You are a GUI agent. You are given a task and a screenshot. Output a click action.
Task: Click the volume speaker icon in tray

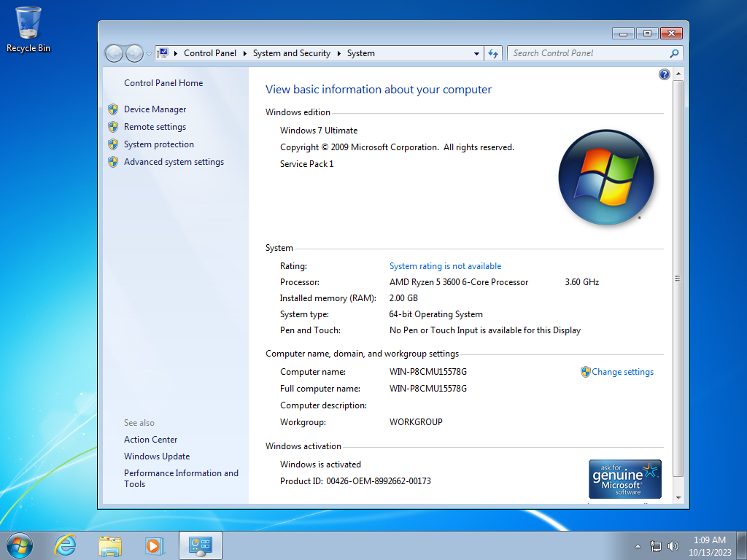click(x=673, y=546)
